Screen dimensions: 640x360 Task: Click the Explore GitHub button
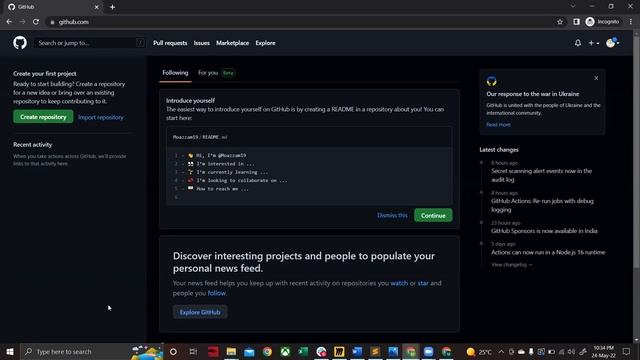(200, 312)
